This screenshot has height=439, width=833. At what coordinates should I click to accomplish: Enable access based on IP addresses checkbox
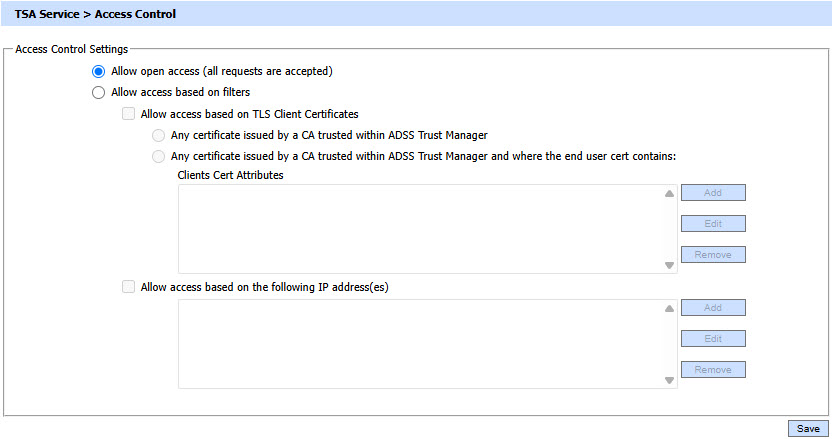(x=128, y=287)
